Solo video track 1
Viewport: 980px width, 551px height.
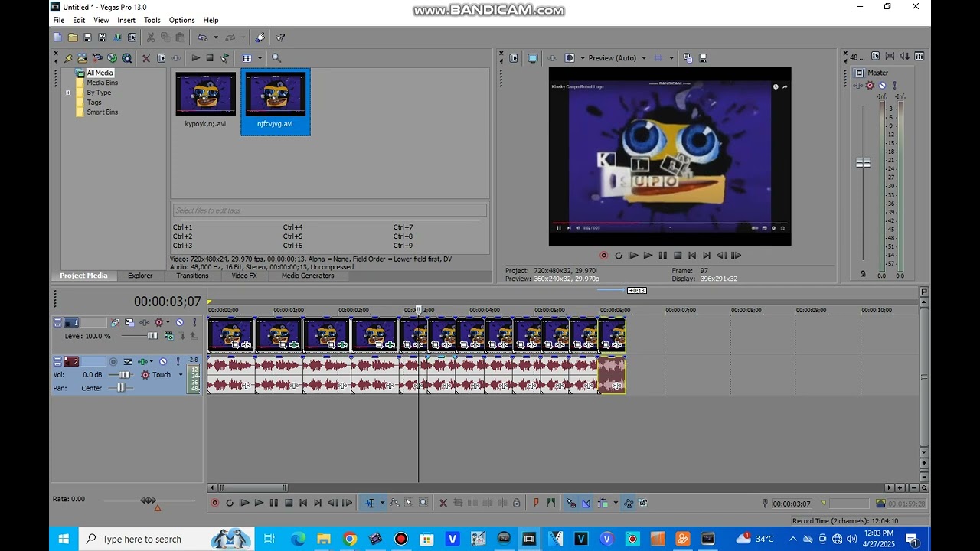[x=194, y=322]
